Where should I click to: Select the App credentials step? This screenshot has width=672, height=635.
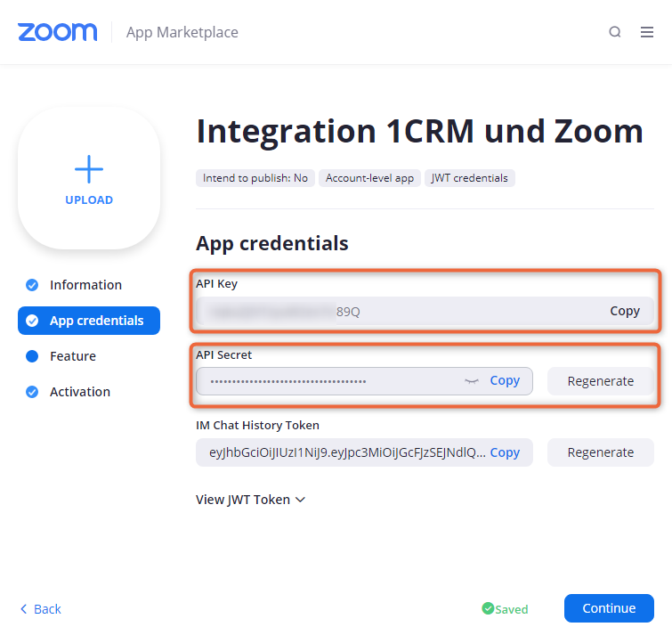click(x=89, y=321)
